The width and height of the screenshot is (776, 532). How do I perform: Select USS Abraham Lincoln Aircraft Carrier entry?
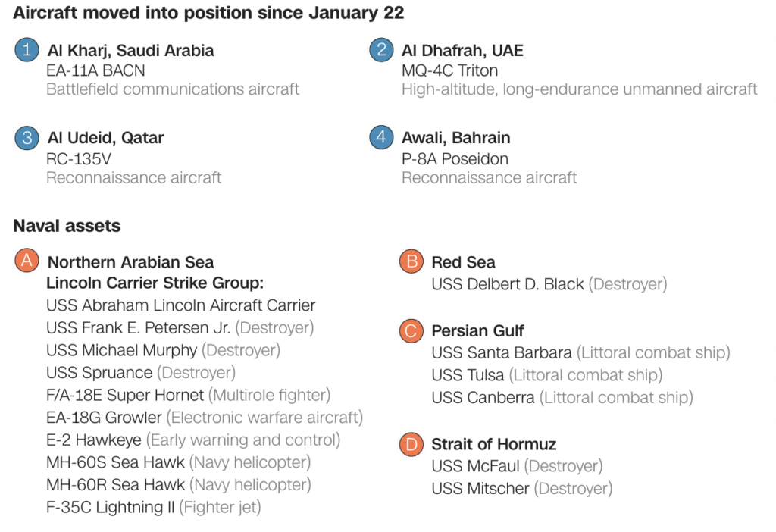(x=180, y=305)
